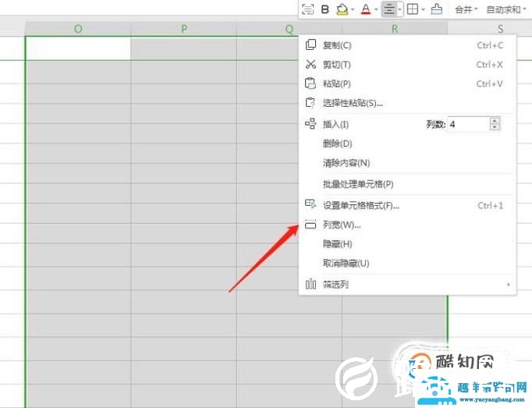This screenshot has height=408, width=532.
Task: Click the column width icon
Action: 310,225
